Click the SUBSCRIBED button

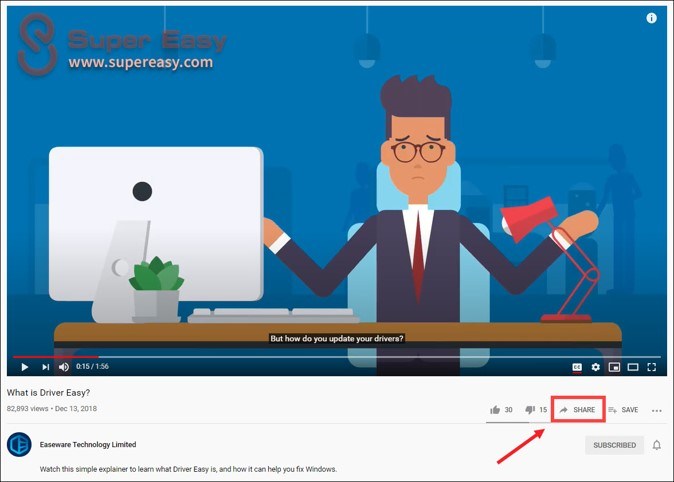pos(614,445)
